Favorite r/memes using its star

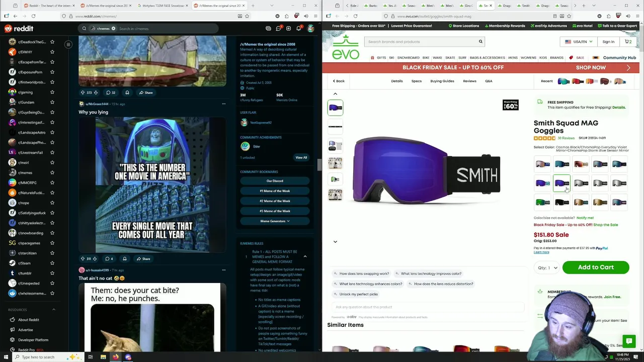click(x=52, y=172)
